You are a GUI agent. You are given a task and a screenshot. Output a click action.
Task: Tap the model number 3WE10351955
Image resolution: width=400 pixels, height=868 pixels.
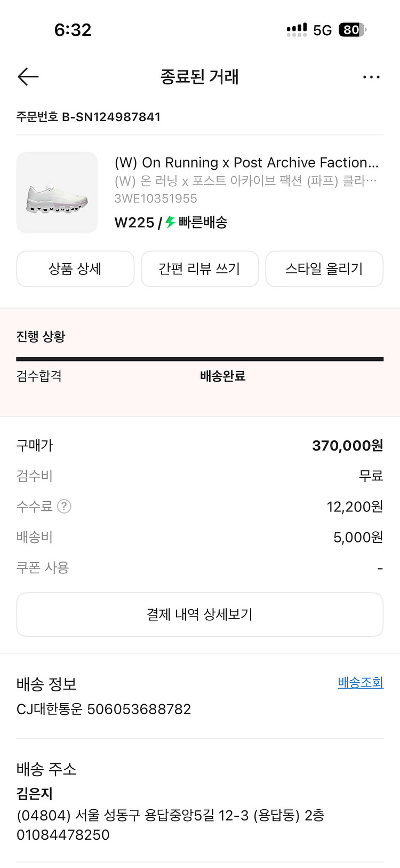coord(156,199)
